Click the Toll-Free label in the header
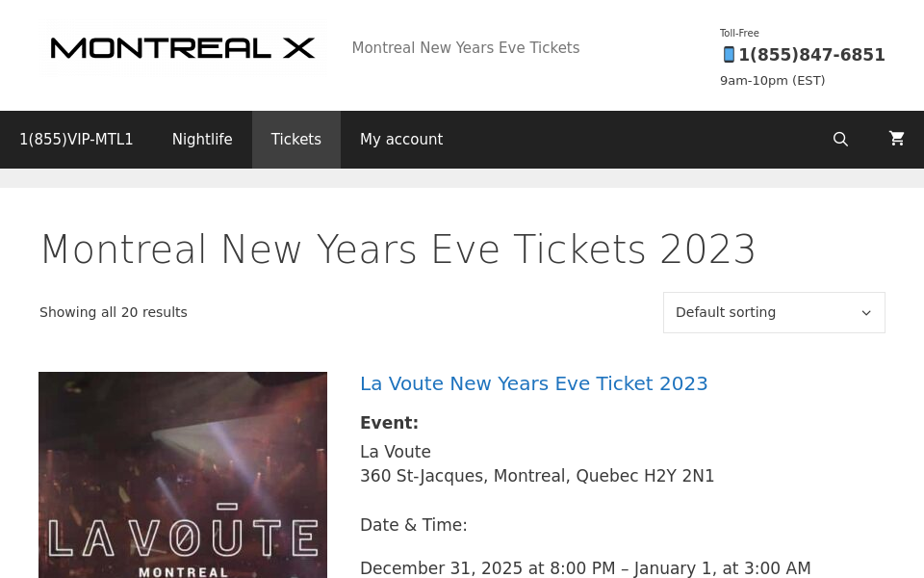Screen dimensions: 924x578 pyautogui.click(x=739, y=33)
